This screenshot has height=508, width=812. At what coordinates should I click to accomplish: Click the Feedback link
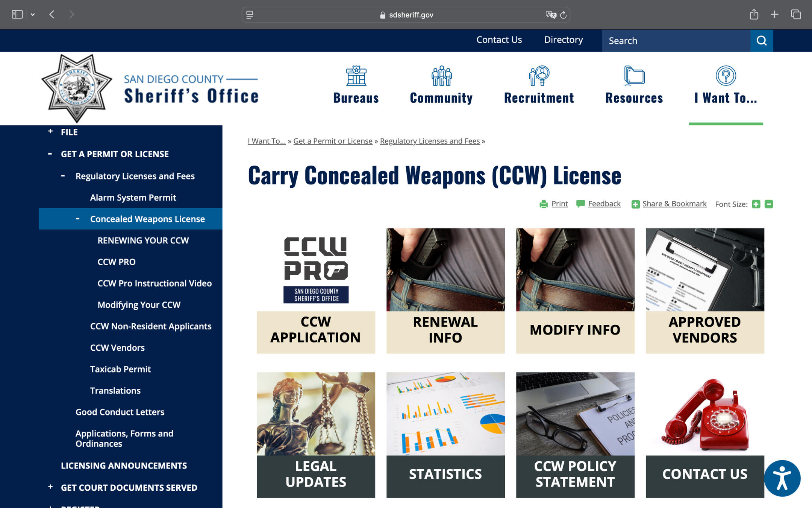tap(604, 204)
